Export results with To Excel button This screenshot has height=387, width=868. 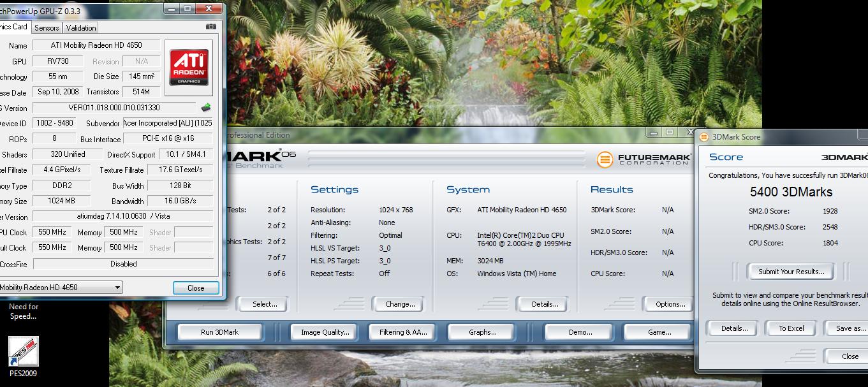click(x=791, y=328)
